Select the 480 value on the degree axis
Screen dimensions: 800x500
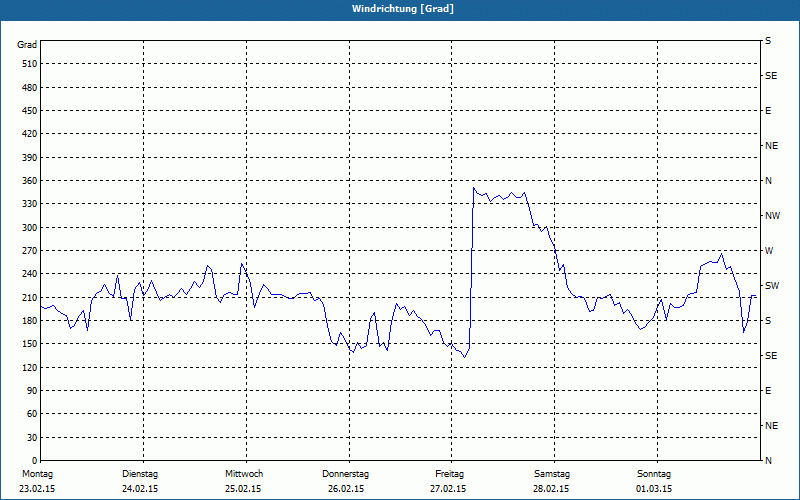coord(30,87)
